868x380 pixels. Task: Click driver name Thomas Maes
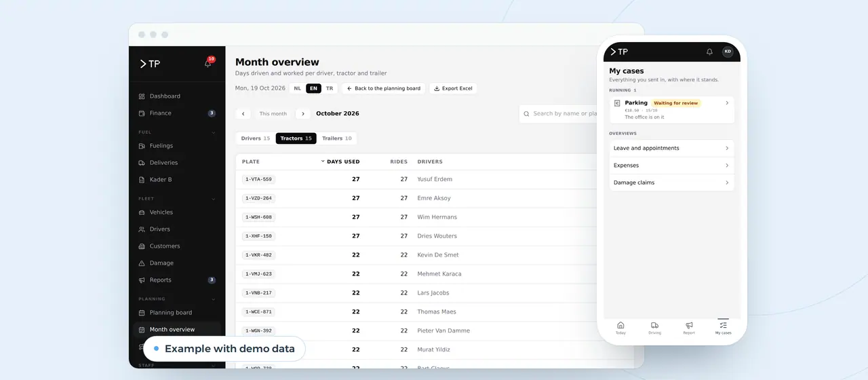pos(437,312)
